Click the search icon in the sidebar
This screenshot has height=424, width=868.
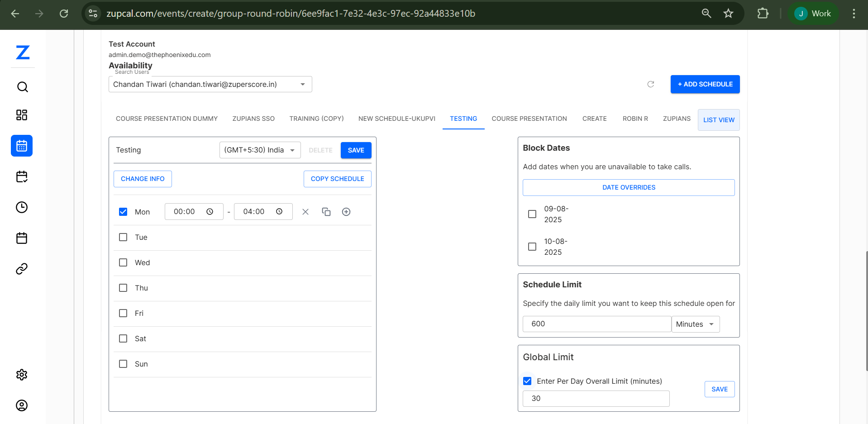[22, 87]
